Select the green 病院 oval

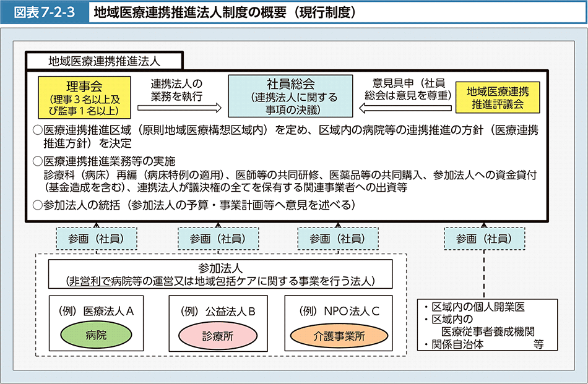(x=96, y=336)
